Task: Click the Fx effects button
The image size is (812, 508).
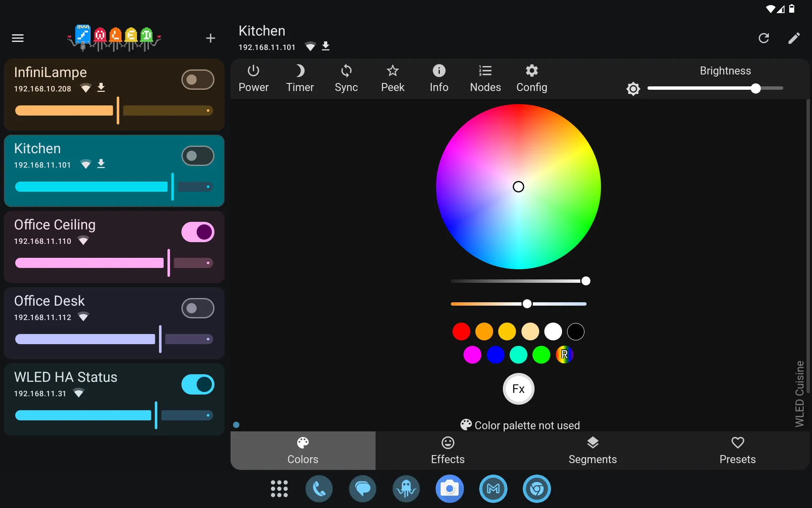Action: click(517, 388)
